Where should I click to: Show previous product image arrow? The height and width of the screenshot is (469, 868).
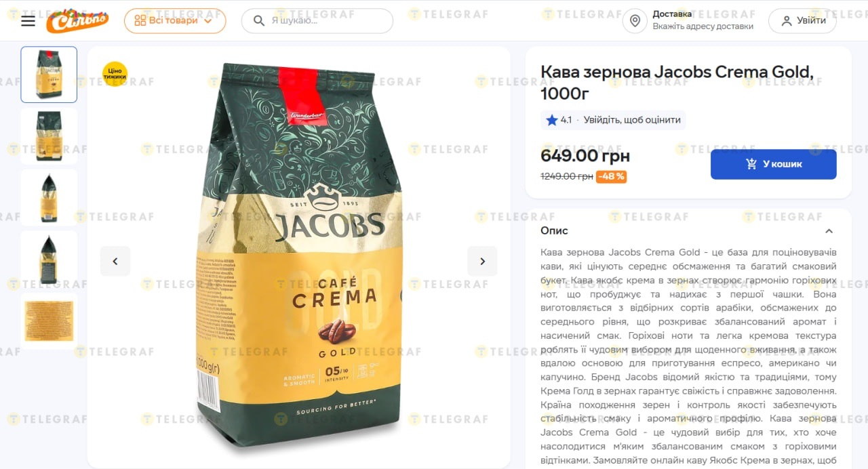click(x=115, y=261)
